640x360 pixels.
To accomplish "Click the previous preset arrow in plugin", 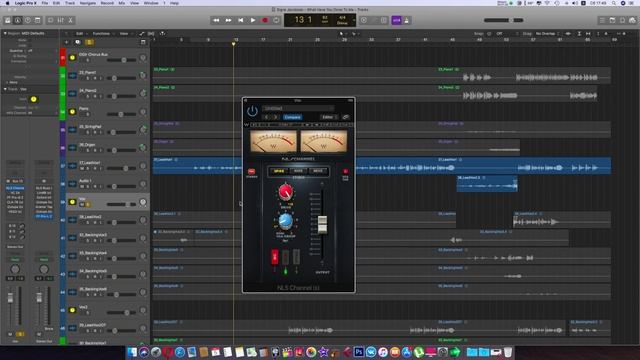I will coord(267,117).
